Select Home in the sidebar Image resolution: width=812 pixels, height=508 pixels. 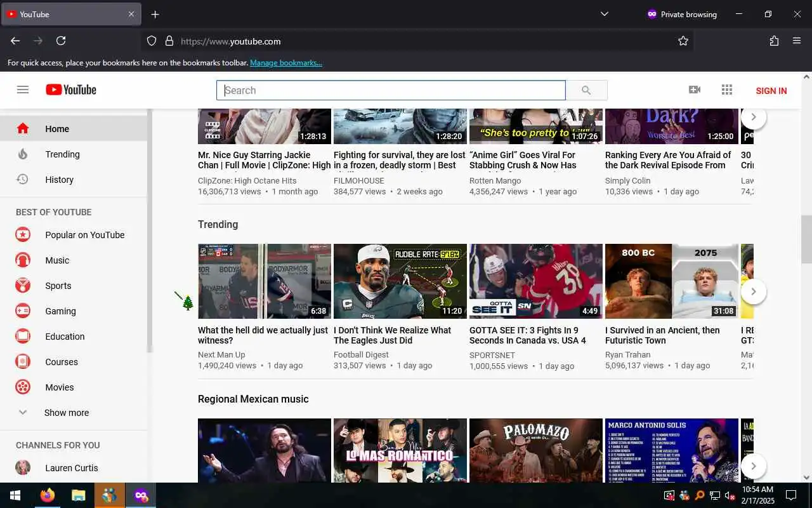(x=74, y=129)
